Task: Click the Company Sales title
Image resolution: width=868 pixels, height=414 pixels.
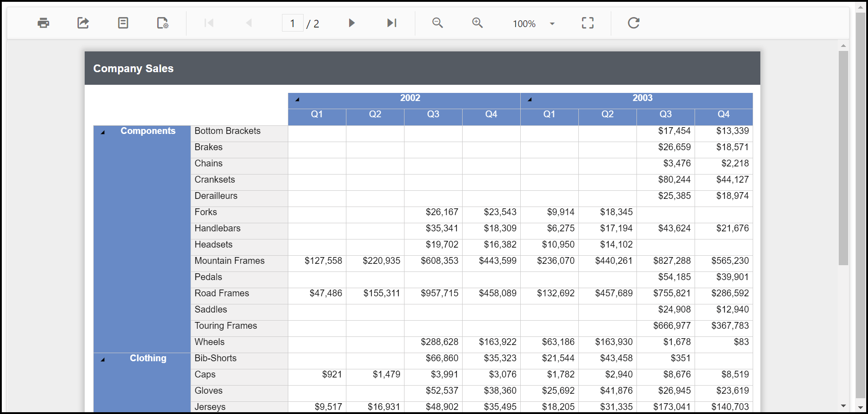Action: click(133, 69)
